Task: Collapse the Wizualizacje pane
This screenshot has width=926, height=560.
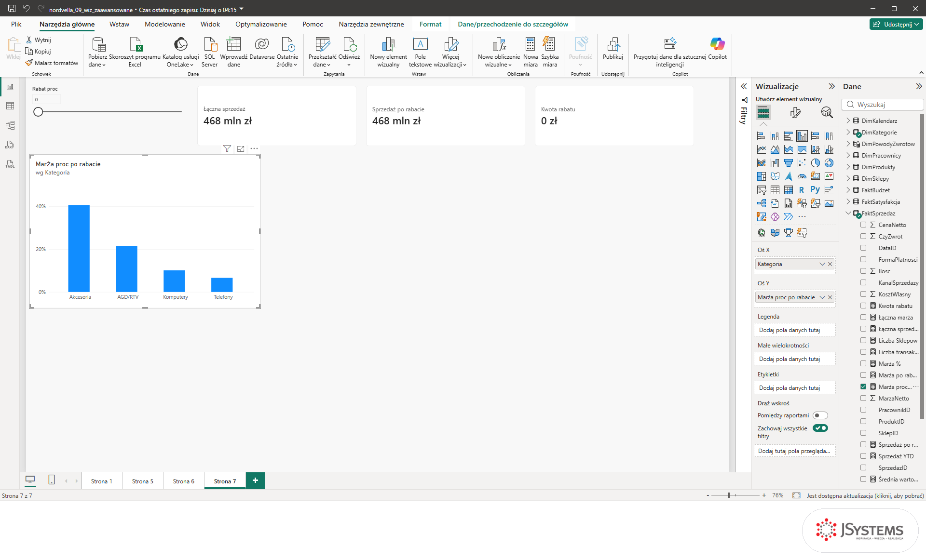Action: coord(831,86)
